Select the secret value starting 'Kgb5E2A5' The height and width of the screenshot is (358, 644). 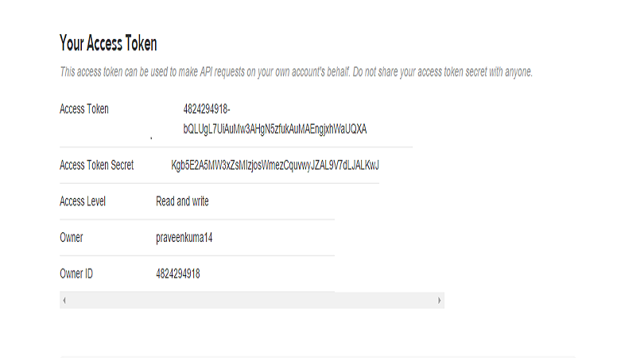pos(275,165)
